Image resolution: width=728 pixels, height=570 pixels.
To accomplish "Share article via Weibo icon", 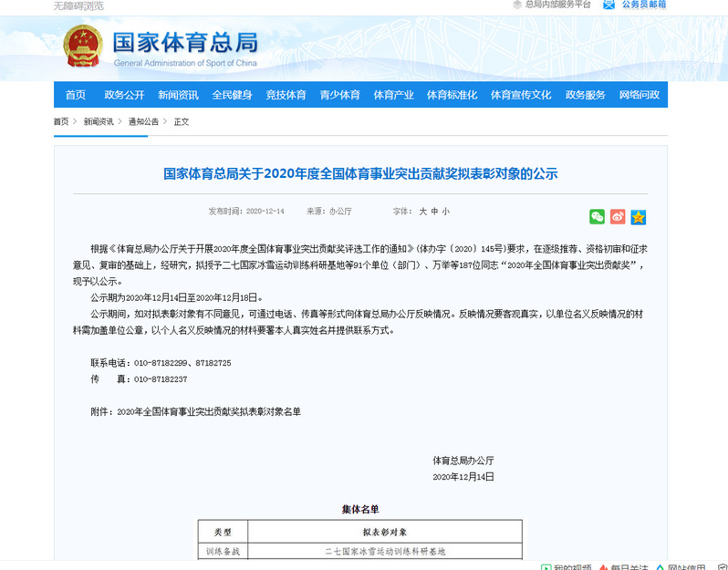I will click(618, 216).
